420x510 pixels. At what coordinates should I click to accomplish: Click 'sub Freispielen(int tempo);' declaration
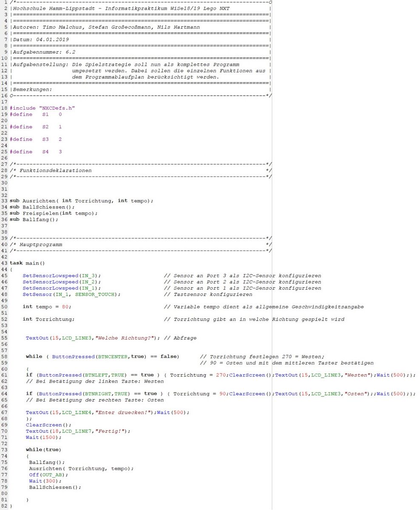pyautogui.click(x=54, y=213)
